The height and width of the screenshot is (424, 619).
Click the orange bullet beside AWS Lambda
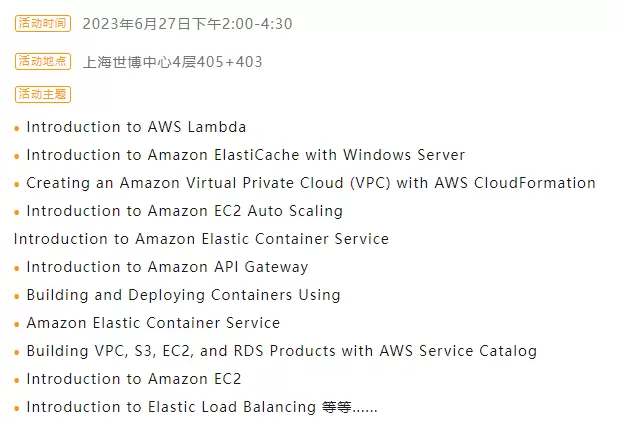(x=17, y=129)
